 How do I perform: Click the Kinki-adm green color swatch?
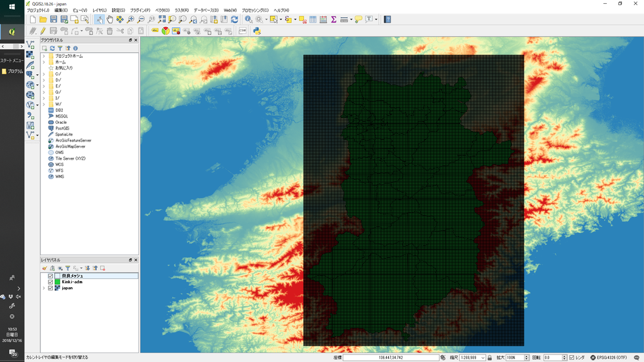click(57, 282)
